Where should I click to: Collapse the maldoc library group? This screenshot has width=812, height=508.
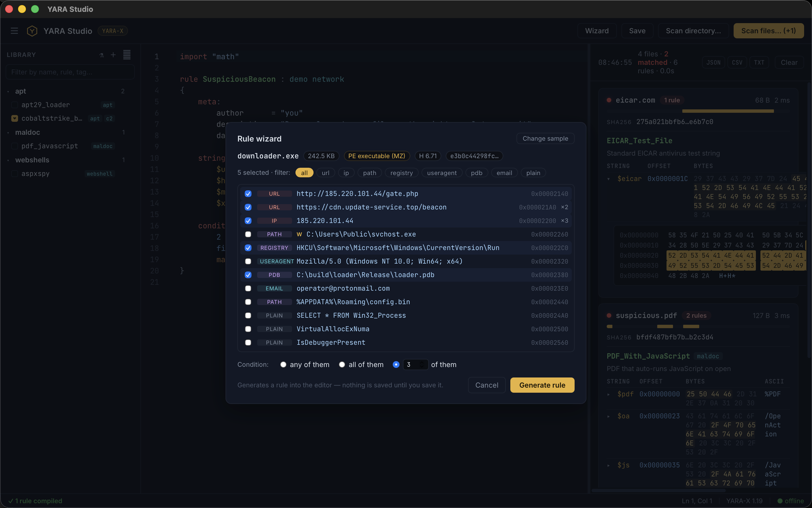coord(8,132)
